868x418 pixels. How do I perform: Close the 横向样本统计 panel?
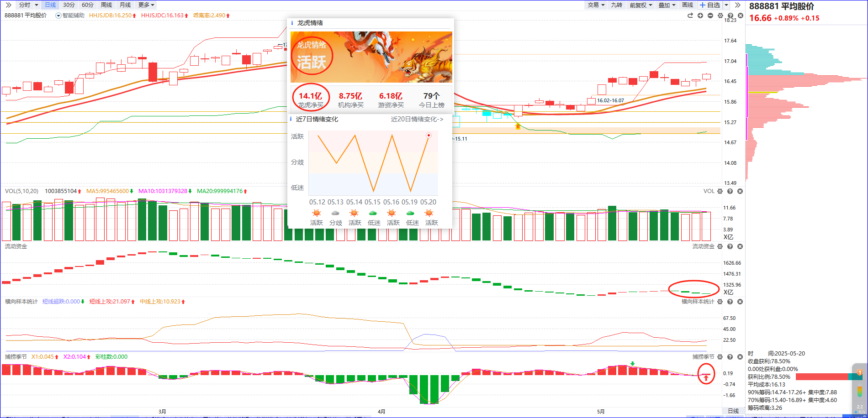[x=740, y=302]
